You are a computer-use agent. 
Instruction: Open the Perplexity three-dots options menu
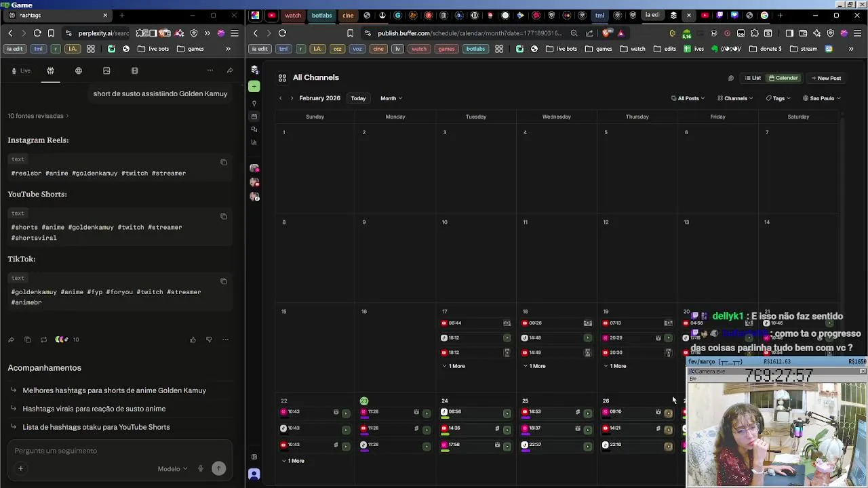210,70
